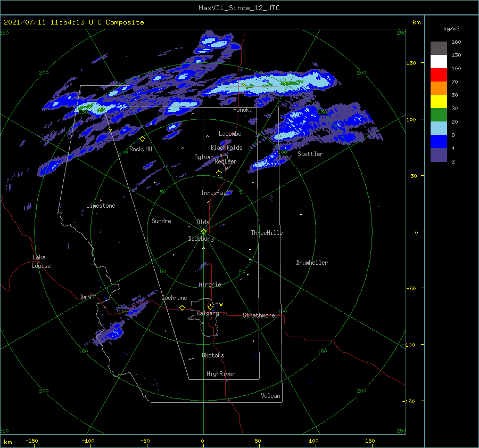This screenshot has width=479, height=448.
Task: Click the Cochrane town label
Action: coord(174,298)
